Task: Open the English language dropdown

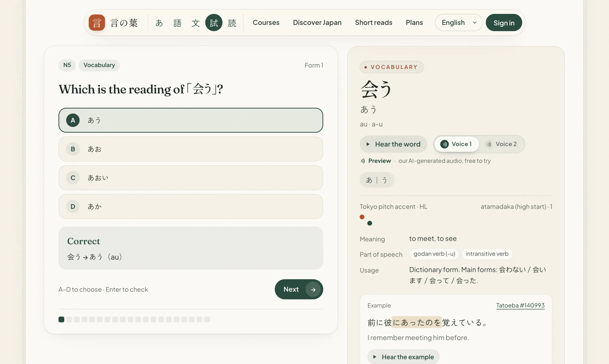Action: coord(458,23)
